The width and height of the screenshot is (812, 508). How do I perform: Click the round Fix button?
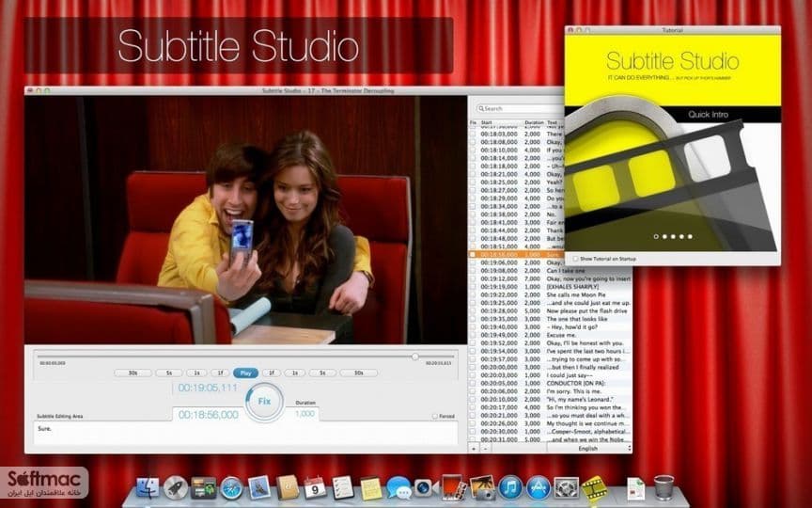point(264,401)
